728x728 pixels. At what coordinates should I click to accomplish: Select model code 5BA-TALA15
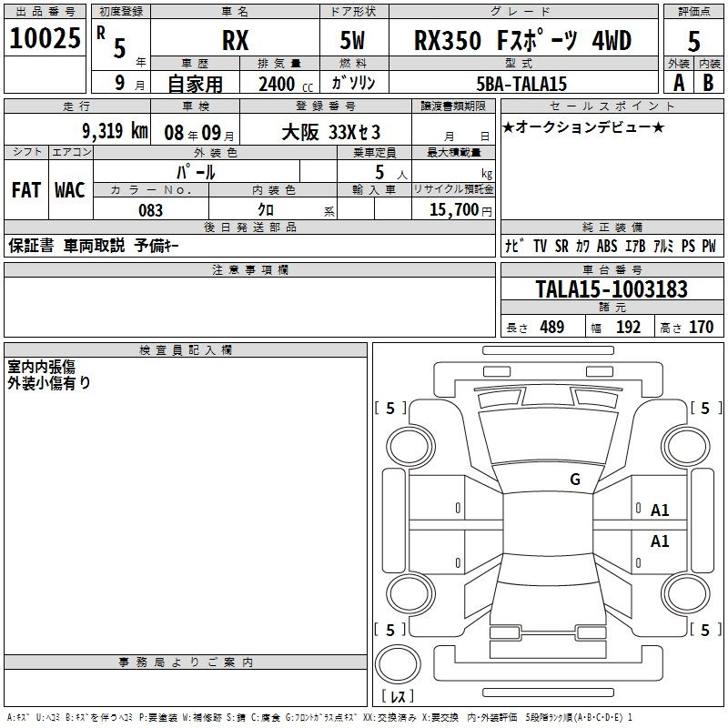[521, 84]
